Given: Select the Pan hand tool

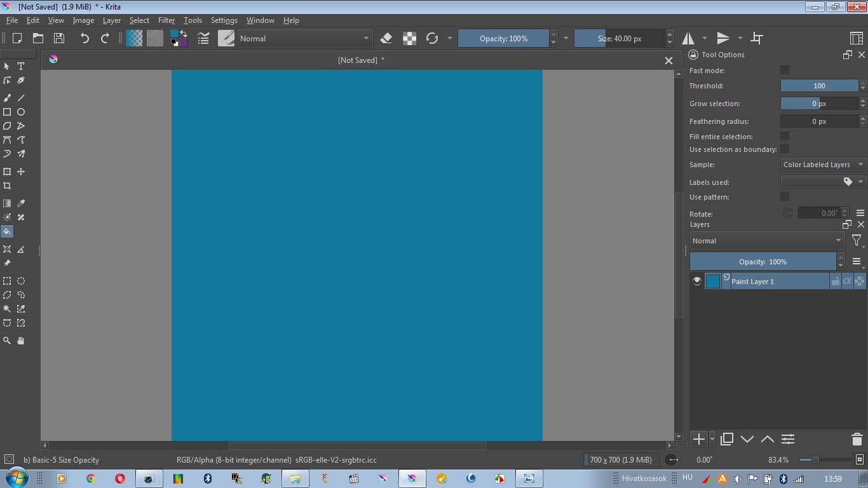Looking at the screenshot, I should click(x=21, y=341).
